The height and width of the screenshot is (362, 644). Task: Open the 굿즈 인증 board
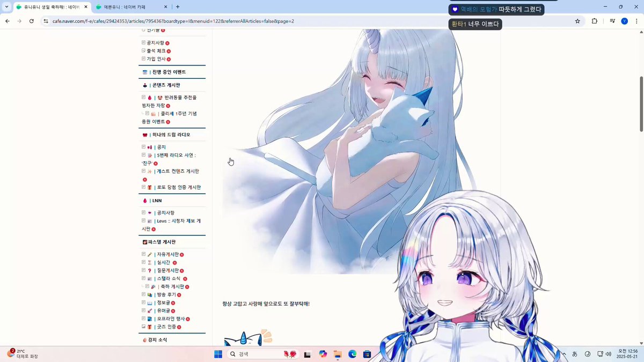click(166, 327)
